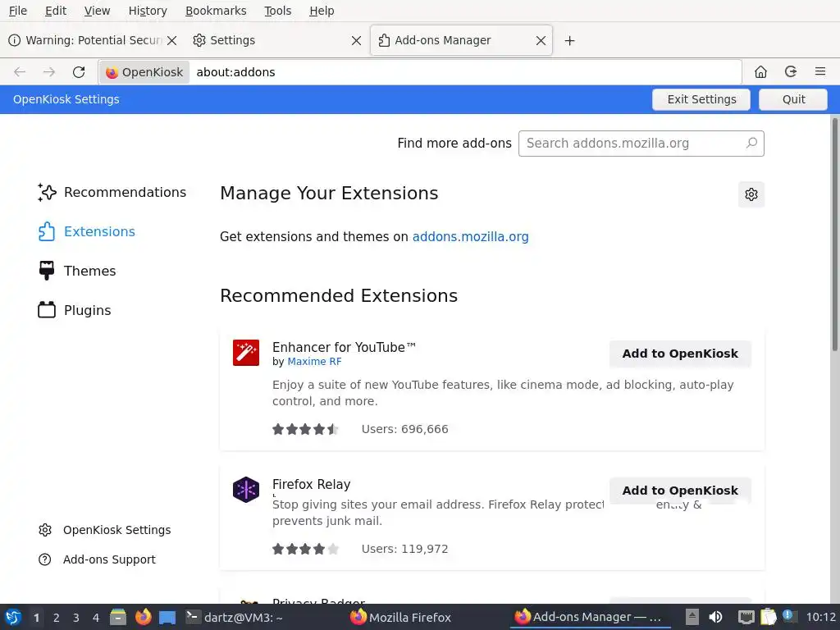Close the Settings tab
Screen dimensions: 840x630
click(x=356, y=41)
